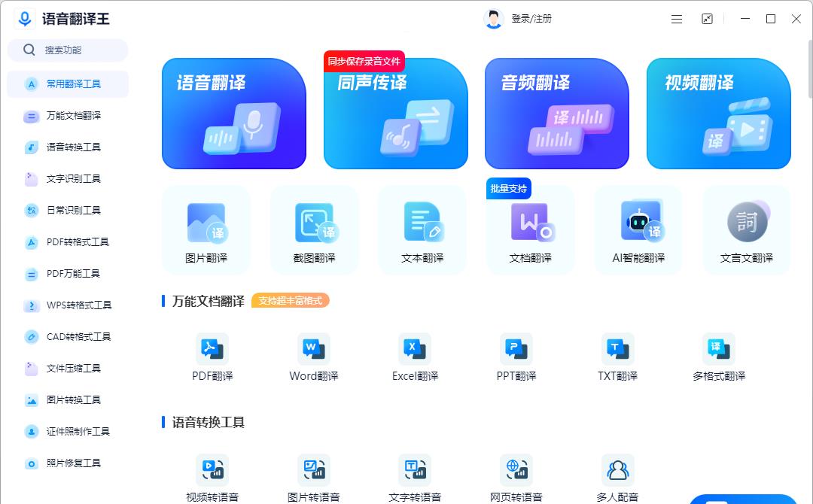Image resolution: width=813 pixels, height=504 pixels.
Task: Switch to 万能文档翻译 in the sidebar
Action: 66,116
